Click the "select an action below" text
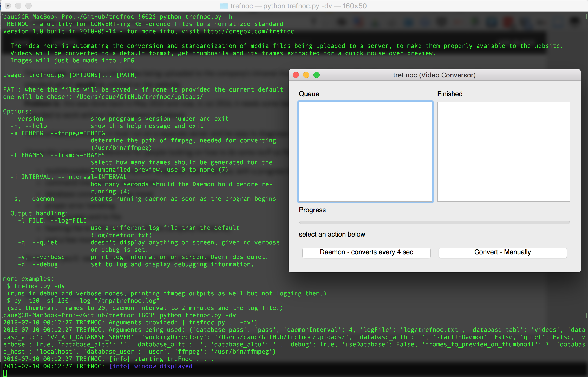 (x=332, y=234)
